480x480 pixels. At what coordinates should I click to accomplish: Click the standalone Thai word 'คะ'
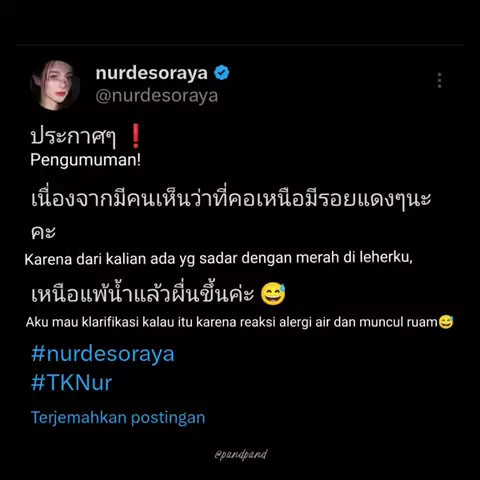point(43,232)
